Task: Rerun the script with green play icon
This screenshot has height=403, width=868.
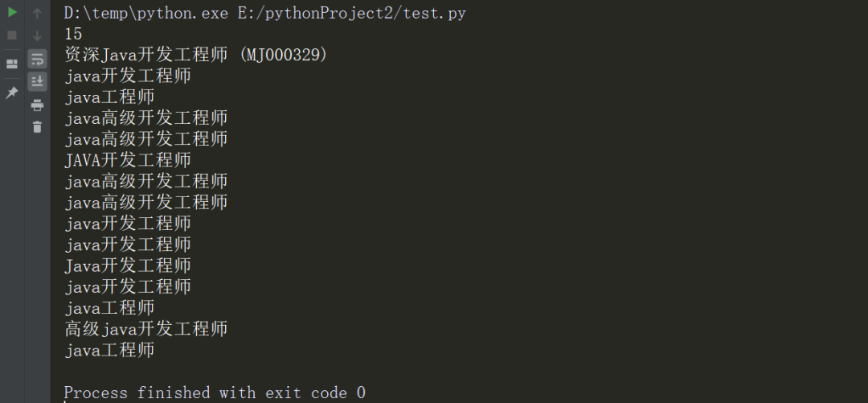Action: tap(12, 12)
